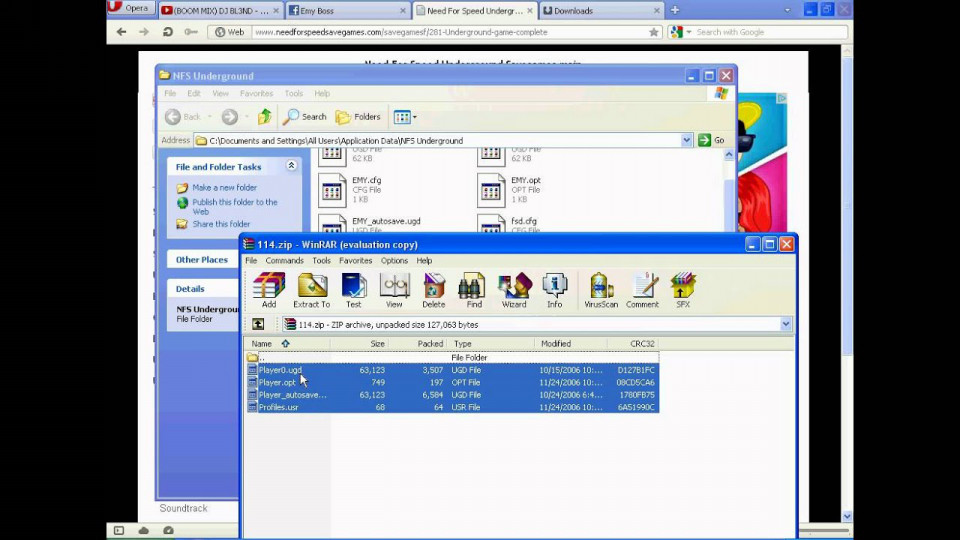The height and width of the screenshot is (540, 960).
Task: Click the Opera forward navigation arrow
Action: click(144, 32)
